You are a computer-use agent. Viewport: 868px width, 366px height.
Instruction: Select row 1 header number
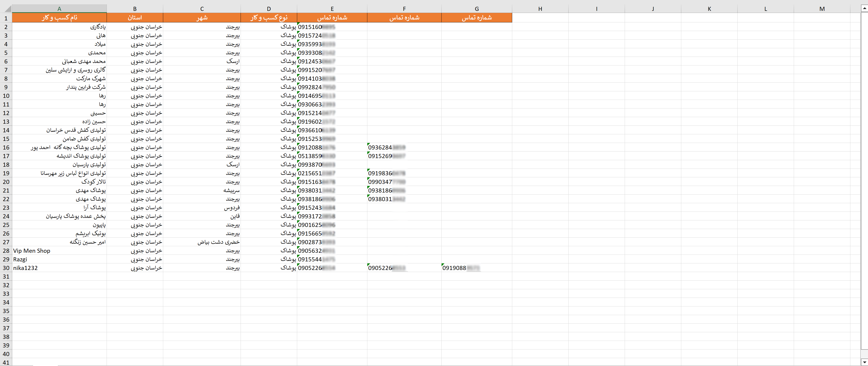[6, 18]
